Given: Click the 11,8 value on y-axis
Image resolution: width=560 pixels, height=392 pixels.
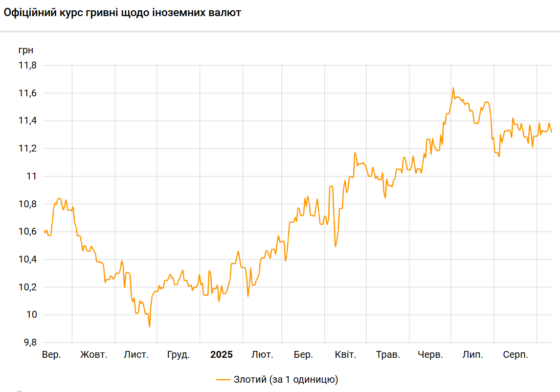Looking at the screenshot, I should 27,65.
